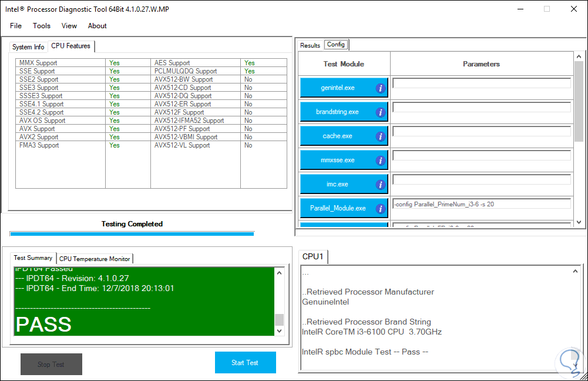588x381 pixels.
Task: Click the 'MMX Support' row label
Action: click(38, 63)
